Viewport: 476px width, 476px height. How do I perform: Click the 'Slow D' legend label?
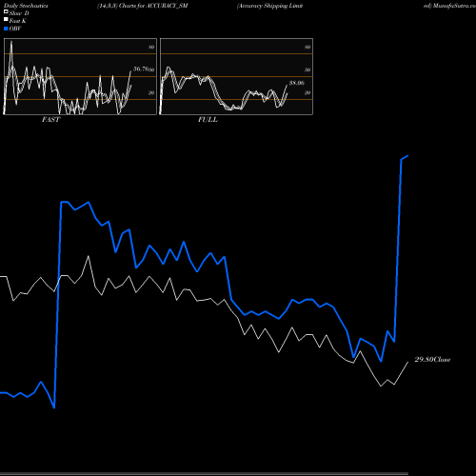click(19, 13)
